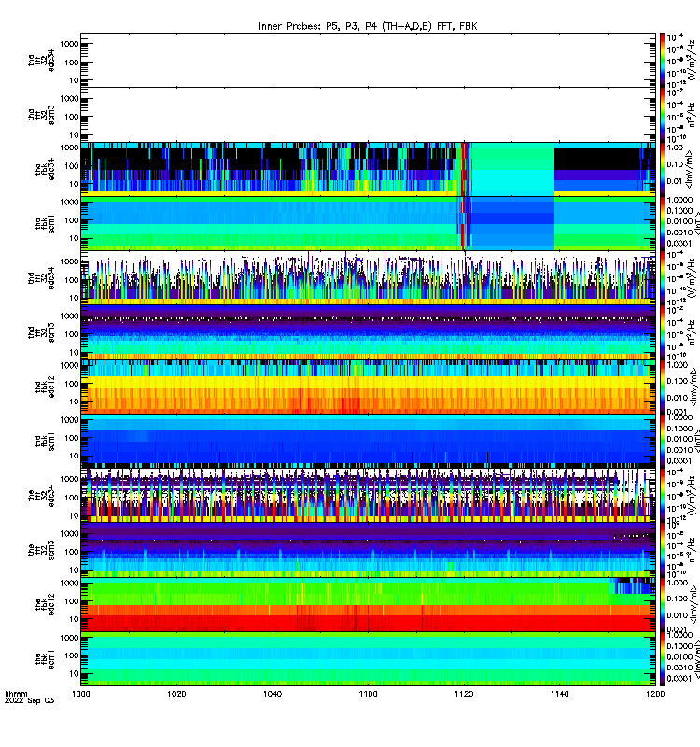The height and width of the screenshot is (747, 700).
Task: Click the thd fff 32 edc34 spectrogram
Action: 368,277
